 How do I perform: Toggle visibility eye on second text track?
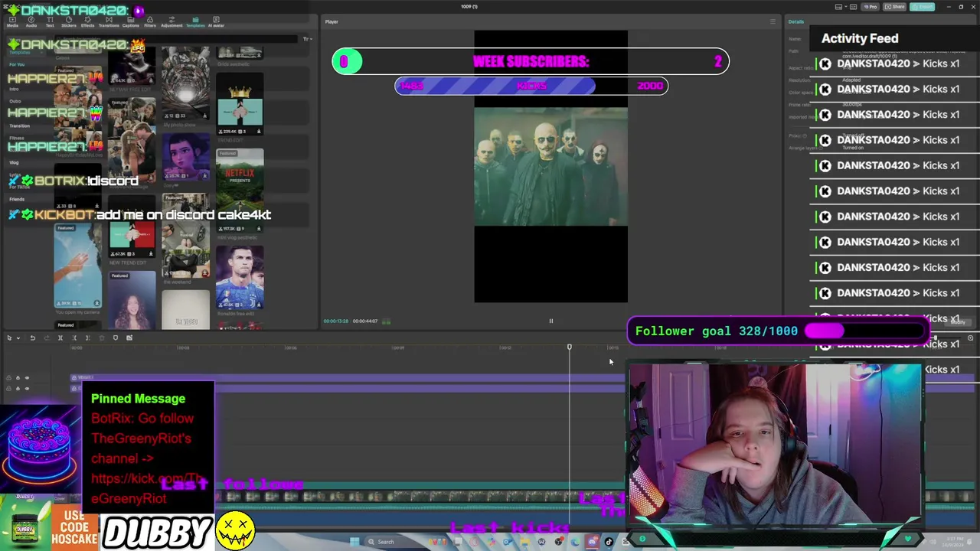[27, 389]
